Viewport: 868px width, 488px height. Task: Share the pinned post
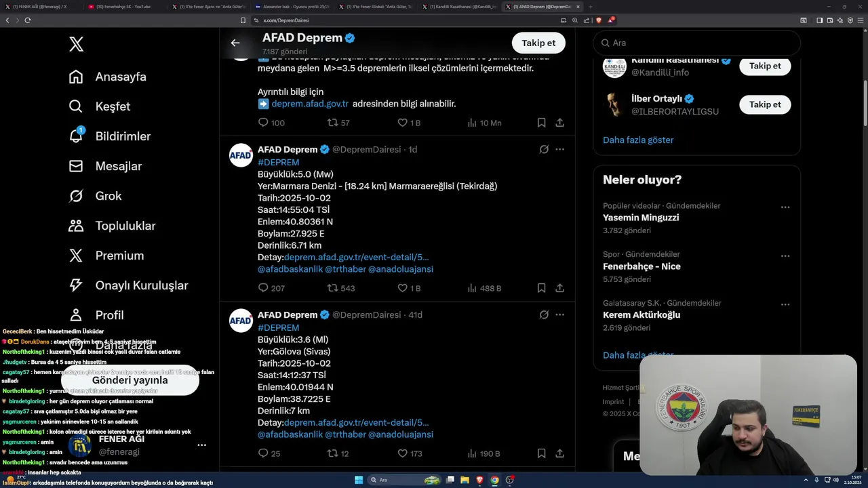pyautogui.click(x=559, y=123)
